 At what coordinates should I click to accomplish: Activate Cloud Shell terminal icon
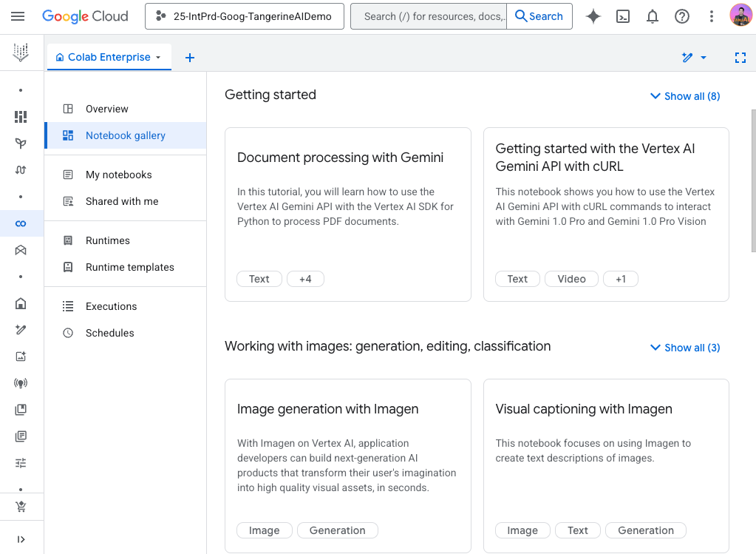pyautogui.click(x=623, y=16)
